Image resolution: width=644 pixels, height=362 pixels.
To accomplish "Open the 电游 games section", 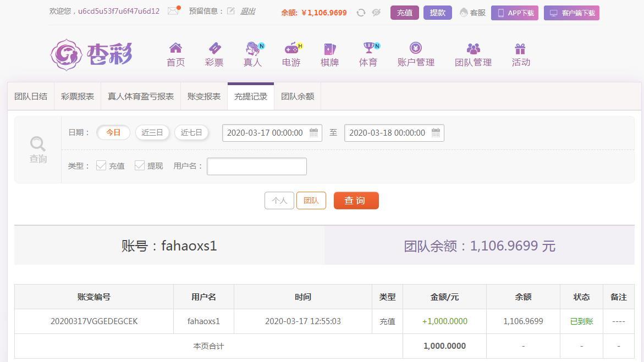I will pos(290,53).
